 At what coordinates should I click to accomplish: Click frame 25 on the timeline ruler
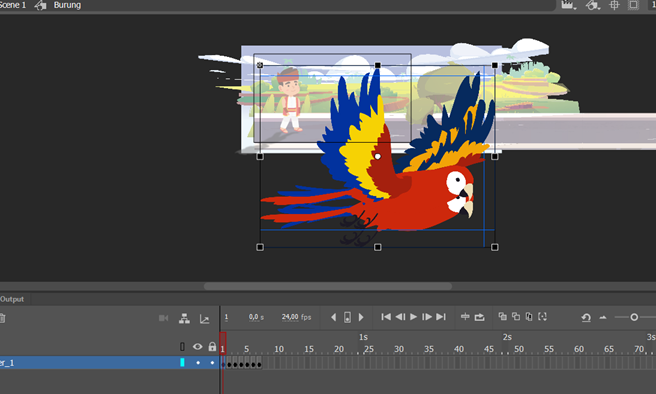pos(369,349)
